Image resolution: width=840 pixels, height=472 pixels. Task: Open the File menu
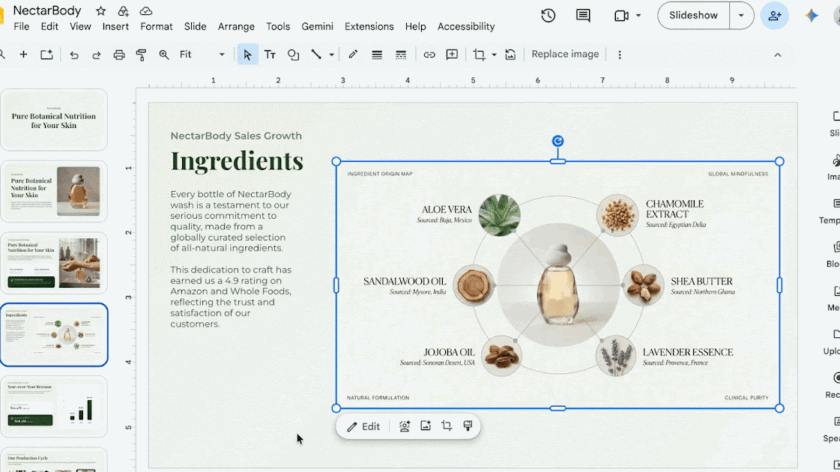coord(21,26)
